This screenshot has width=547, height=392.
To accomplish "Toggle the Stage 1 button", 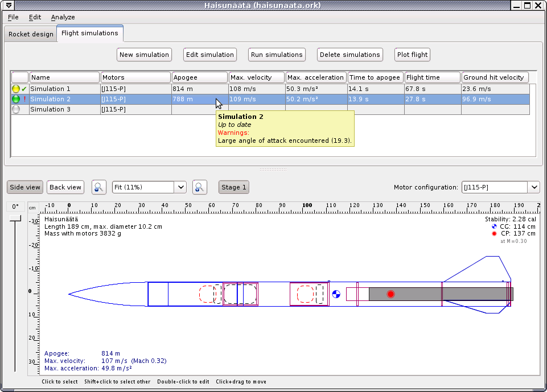I will [234, 187].
